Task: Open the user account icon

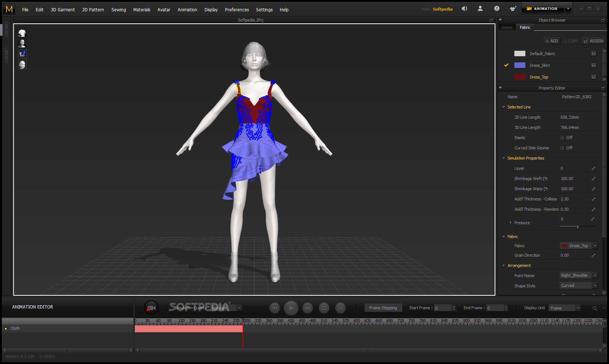Action: (480, 9)
